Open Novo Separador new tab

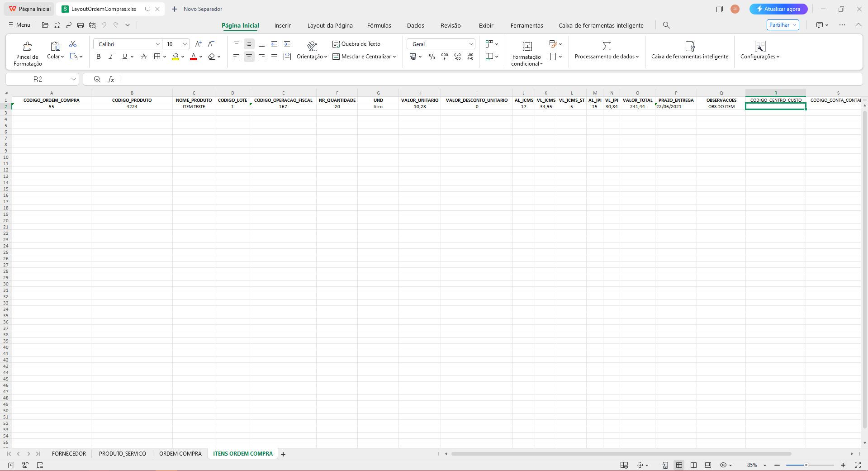[x=197, y=9]
